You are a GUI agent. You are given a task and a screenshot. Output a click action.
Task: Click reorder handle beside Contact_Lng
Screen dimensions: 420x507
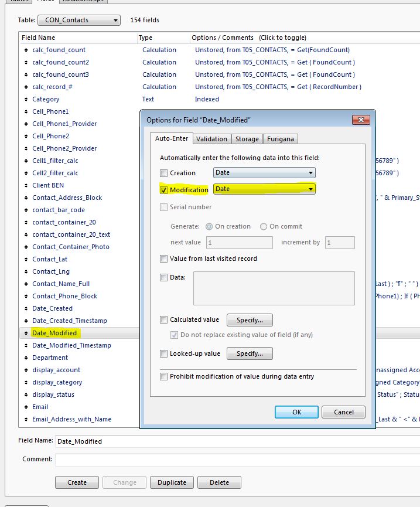(x=26, y=271)
